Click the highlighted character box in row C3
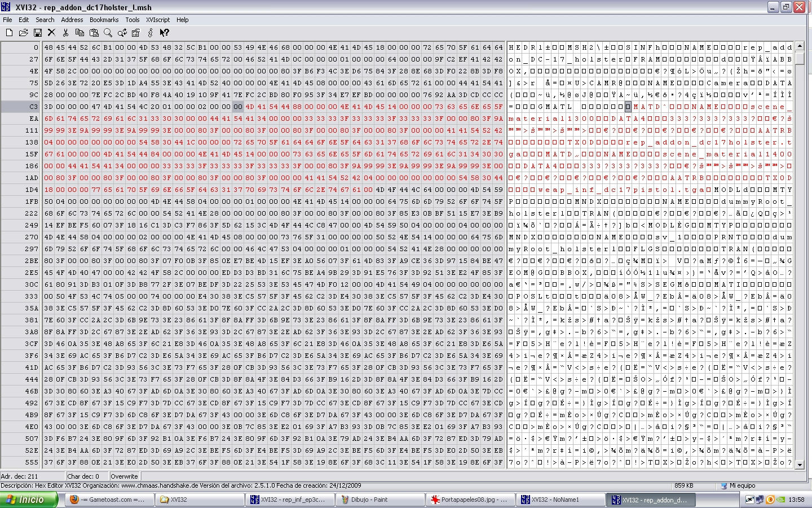 pyautogui.click(x=628, y=107)
